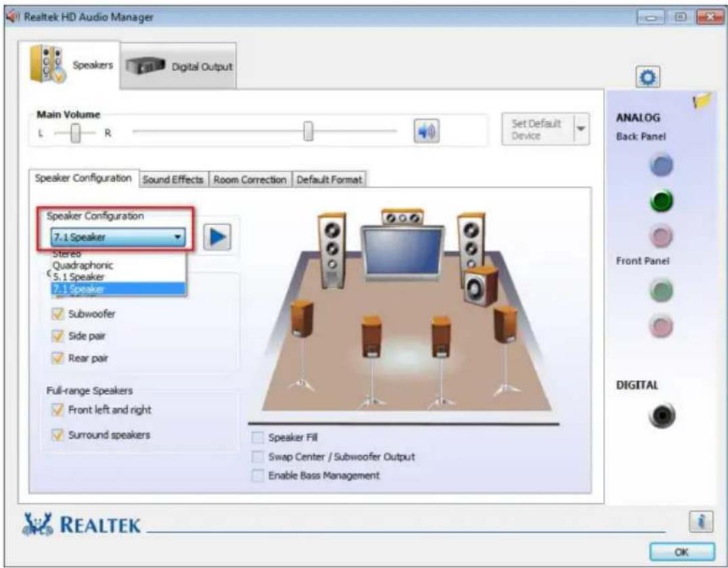728x568 pixels.
Task: Enable Swap Center / Subwoofer Output
Action: (x=257, y=456)
